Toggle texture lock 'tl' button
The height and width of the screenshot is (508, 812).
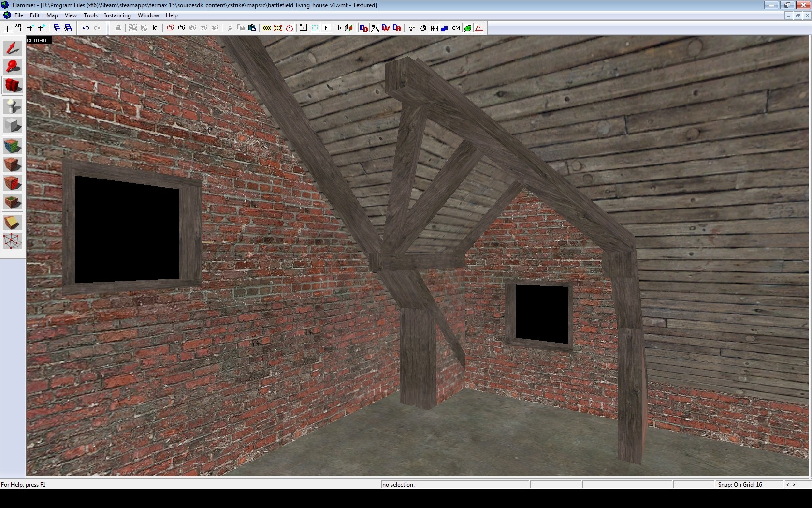coord(327,28)
